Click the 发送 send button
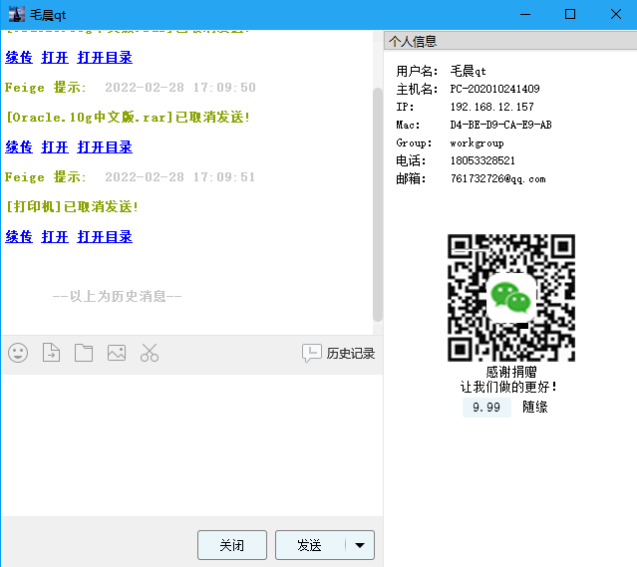 [x=310, y=545]
